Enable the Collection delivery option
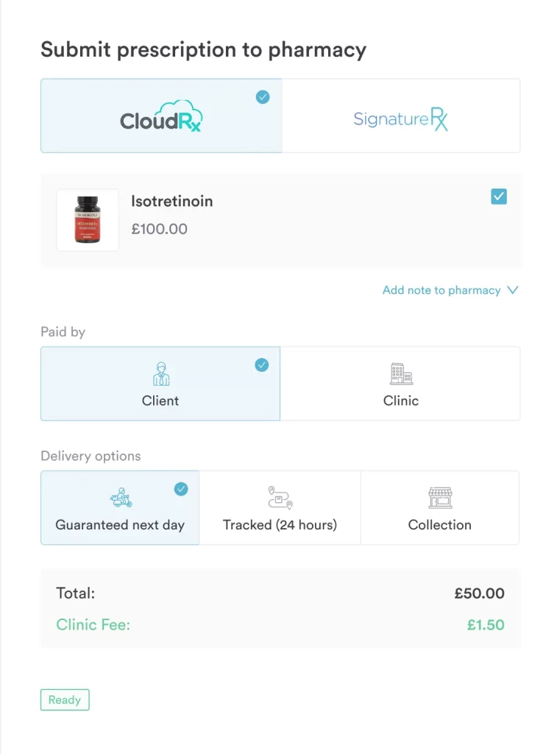 click(439, 507)
